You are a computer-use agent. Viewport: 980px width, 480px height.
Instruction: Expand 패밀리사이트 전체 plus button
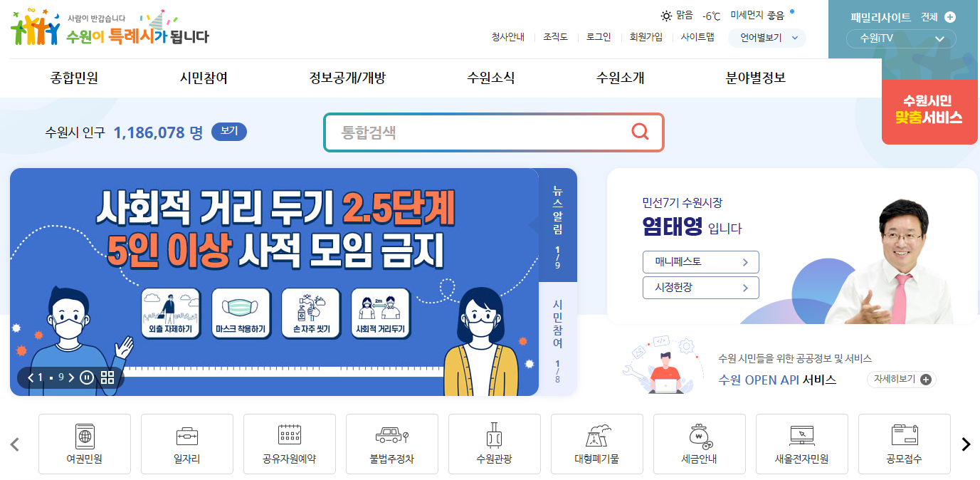tap(950, 17)
